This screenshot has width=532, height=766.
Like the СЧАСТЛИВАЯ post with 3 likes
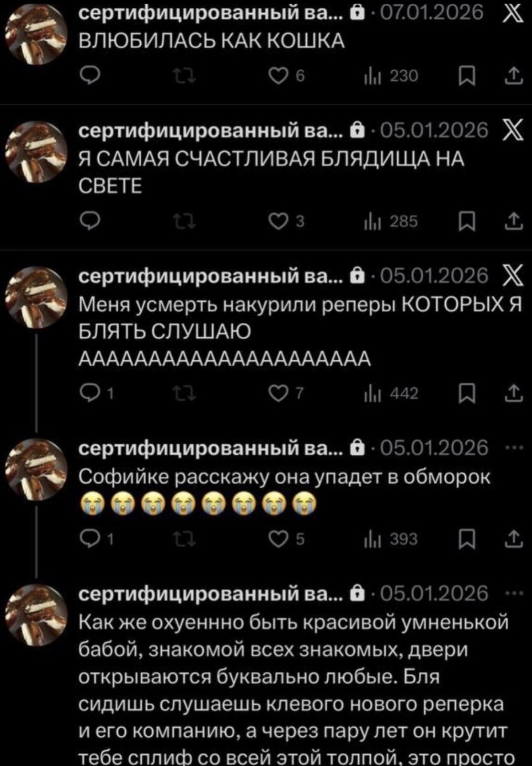pyautogui.click(x=288, y=222)
